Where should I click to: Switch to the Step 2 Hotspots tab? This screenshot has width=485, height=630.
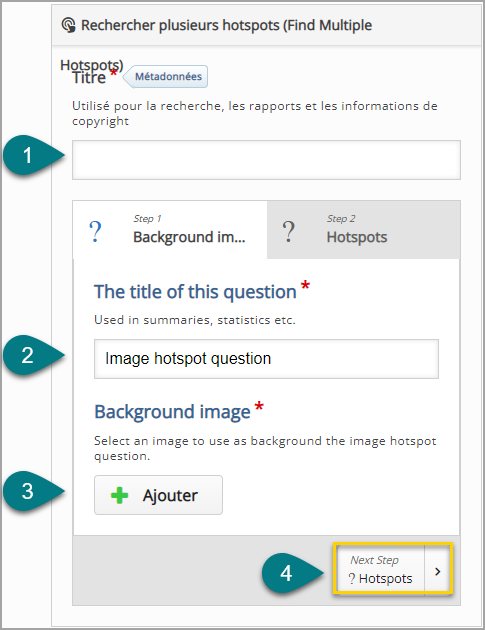point(364,230)
